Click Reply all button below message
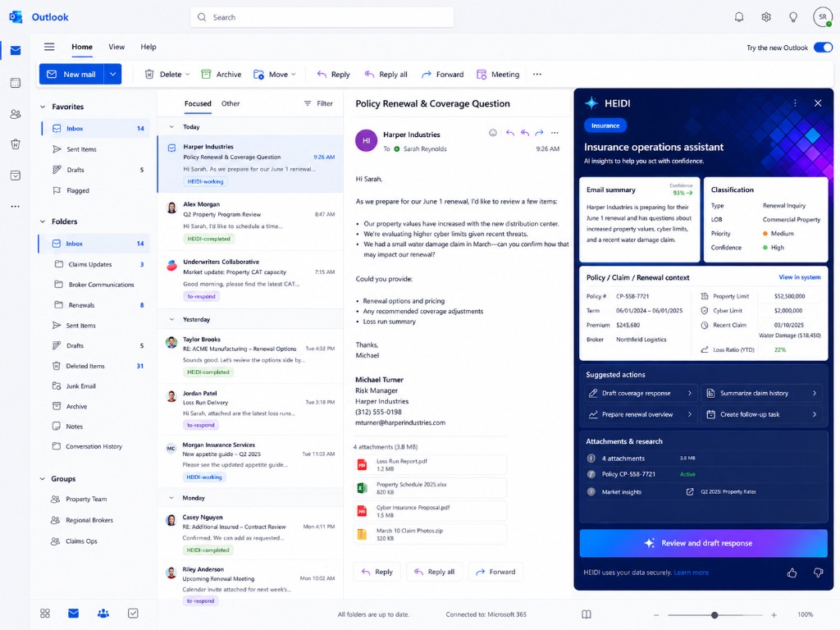Viewport: 840px width, 630px height. pyautogui.click(x=435, y=572)
